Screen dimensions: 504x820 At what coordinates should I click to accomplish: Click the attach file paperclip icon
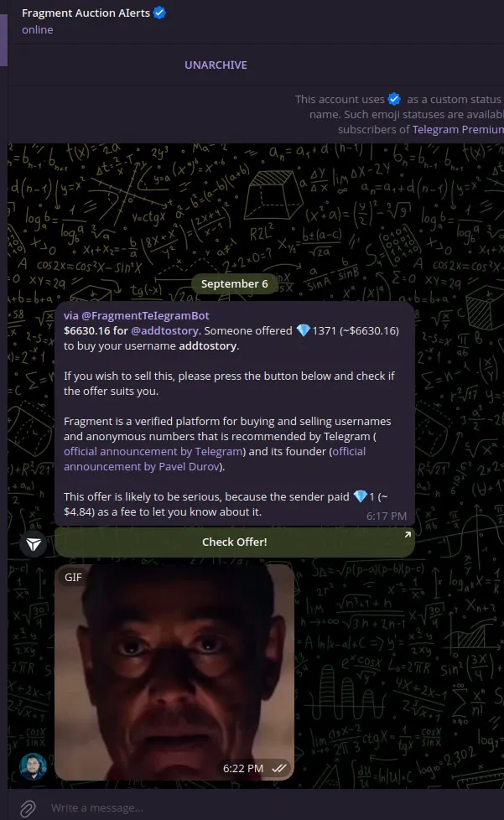[27, 808]
